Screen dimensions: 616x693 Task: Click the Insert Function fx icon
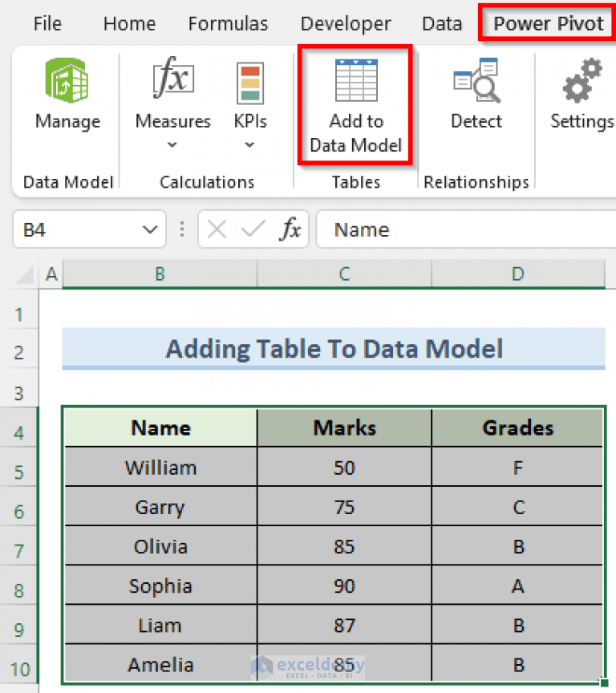294,229
